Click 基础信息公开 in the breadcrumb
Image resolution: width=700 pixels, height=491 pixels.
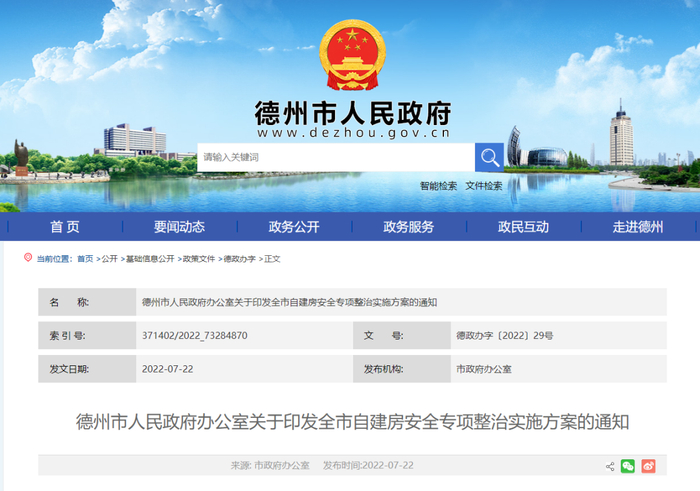tap(150, 259)
